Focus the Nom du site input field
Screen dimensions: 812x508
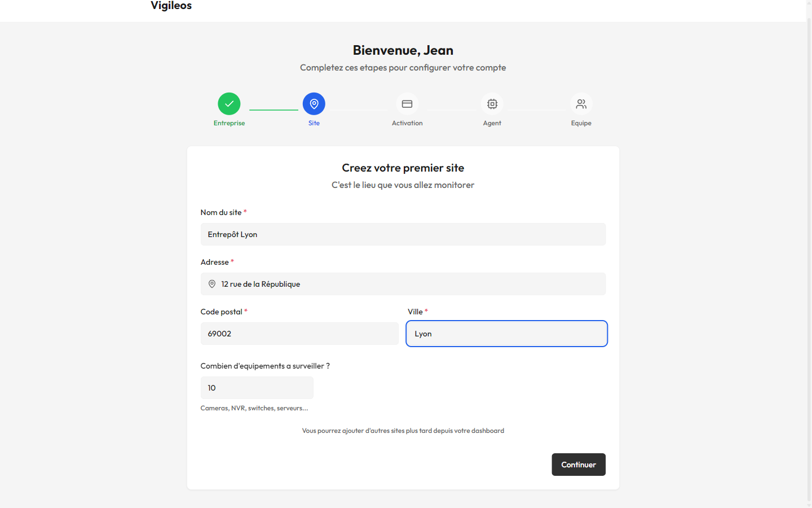coord(403,234)
